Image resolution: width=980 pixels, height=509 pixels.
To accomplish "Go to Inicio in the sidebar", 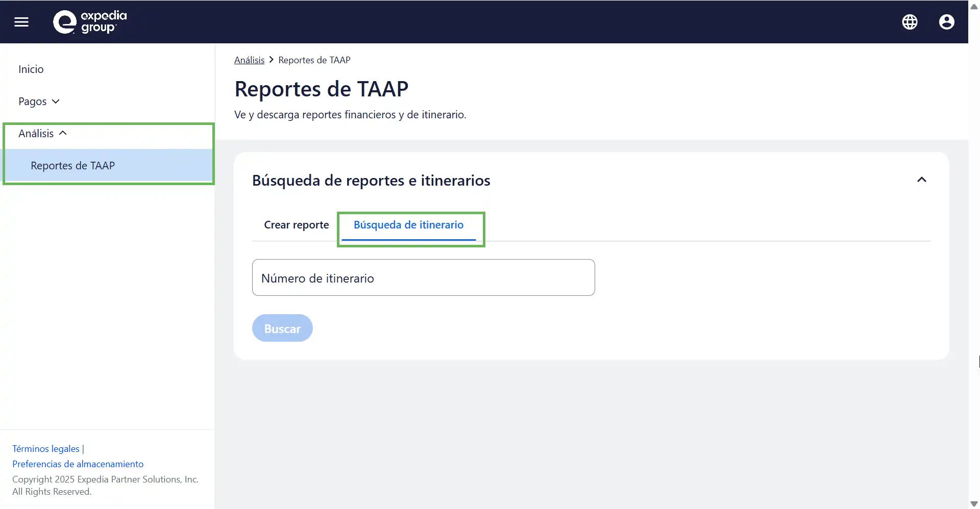I will (31, 69).
